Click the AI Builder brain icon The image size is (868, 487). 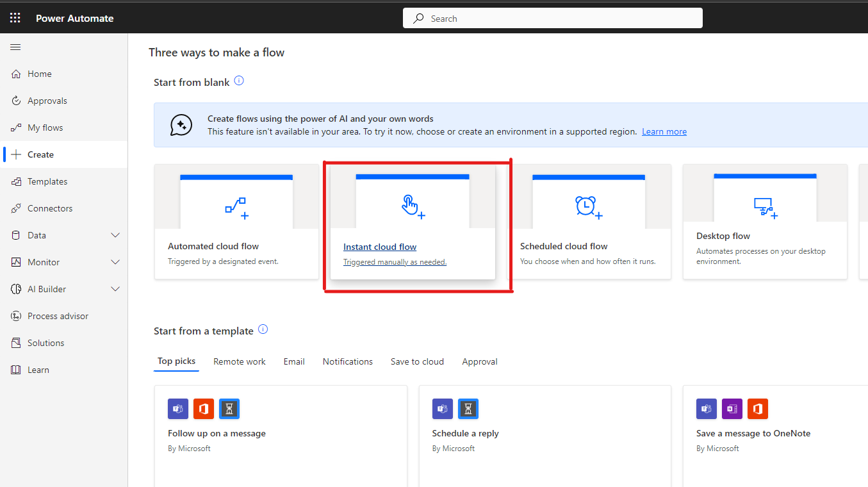coord(16,289)
